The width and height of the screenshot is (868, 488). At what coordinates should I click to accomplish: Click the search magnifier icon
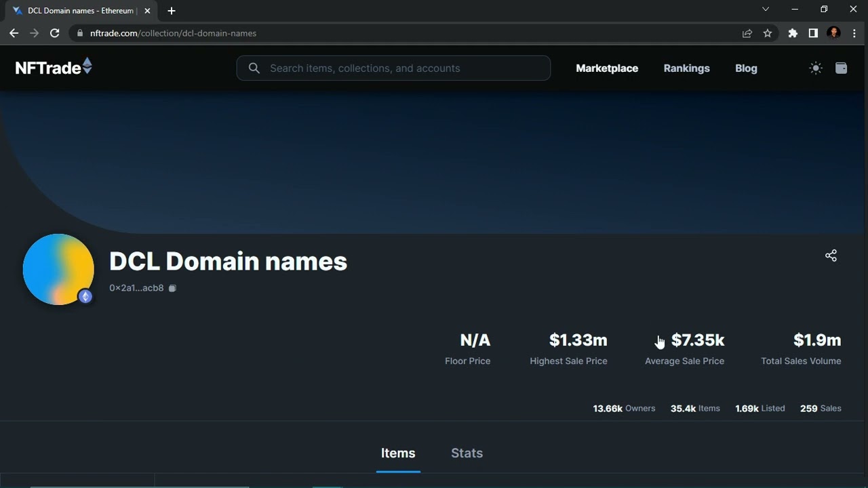coord(254,68)
